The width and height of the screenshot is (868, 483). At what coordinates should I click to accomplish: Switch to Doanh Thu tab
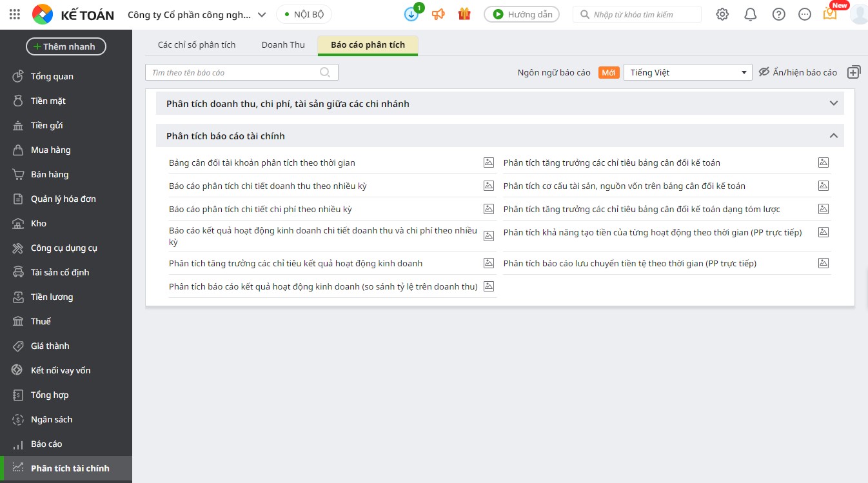click(x=283, y=45)
